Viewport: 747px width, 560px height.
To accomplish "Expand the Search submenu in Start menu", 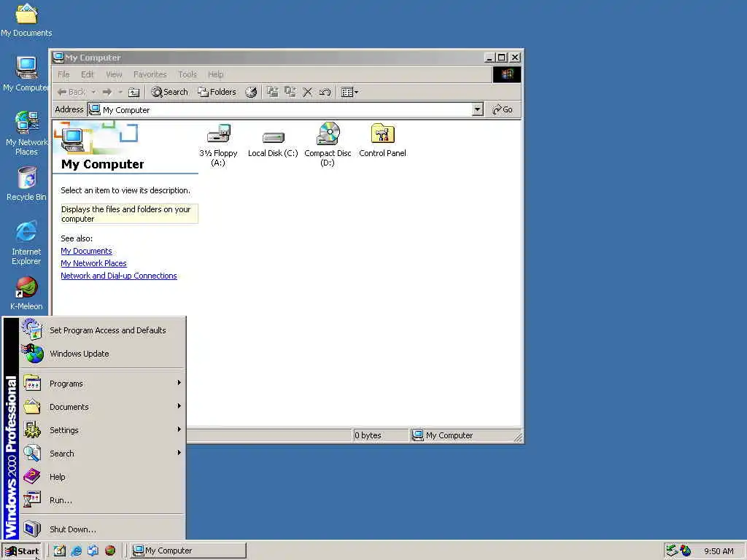I will pyautogui.click(x=102, y=454).
